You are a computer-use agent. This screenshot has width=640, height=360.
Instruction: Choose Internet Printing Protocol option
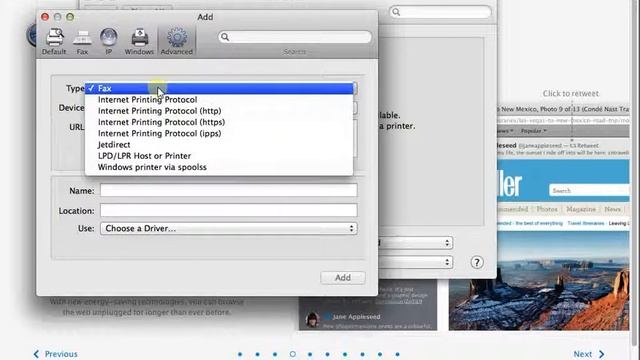tap(219, 100)
